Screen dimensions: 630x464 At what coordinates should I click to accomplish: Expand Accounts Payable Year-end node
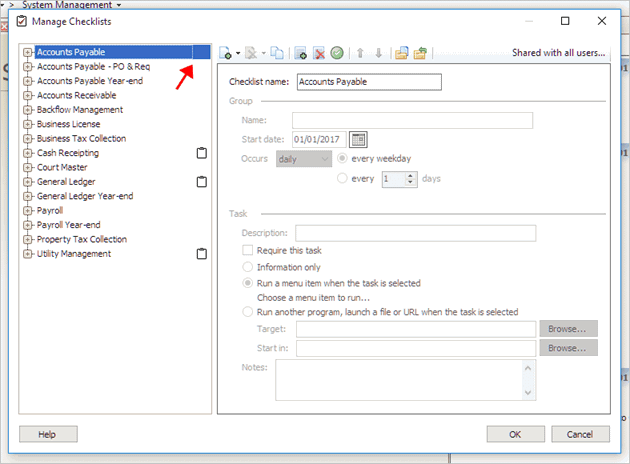click(27, 81)
